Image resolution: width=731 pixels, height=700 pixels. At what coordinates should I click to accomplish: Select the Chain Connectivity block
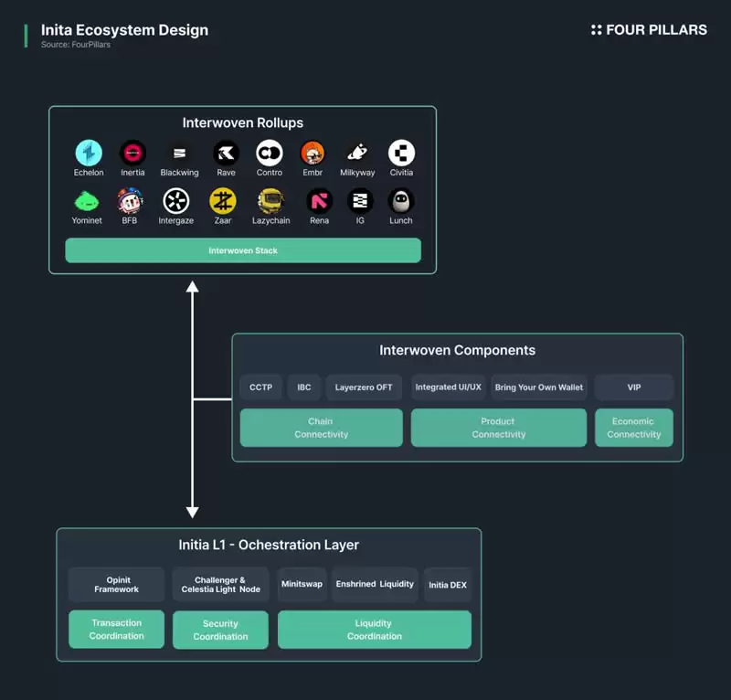click(x=321, y=428)
